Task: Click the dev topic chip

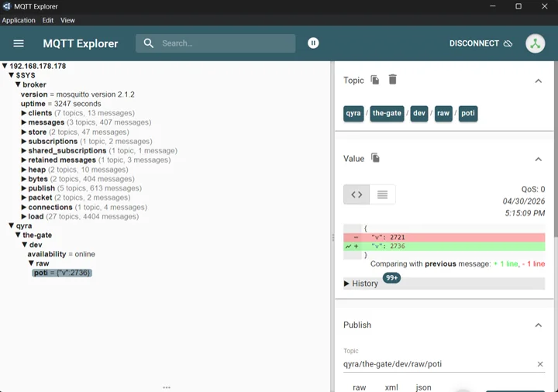Action: (418, 113)
